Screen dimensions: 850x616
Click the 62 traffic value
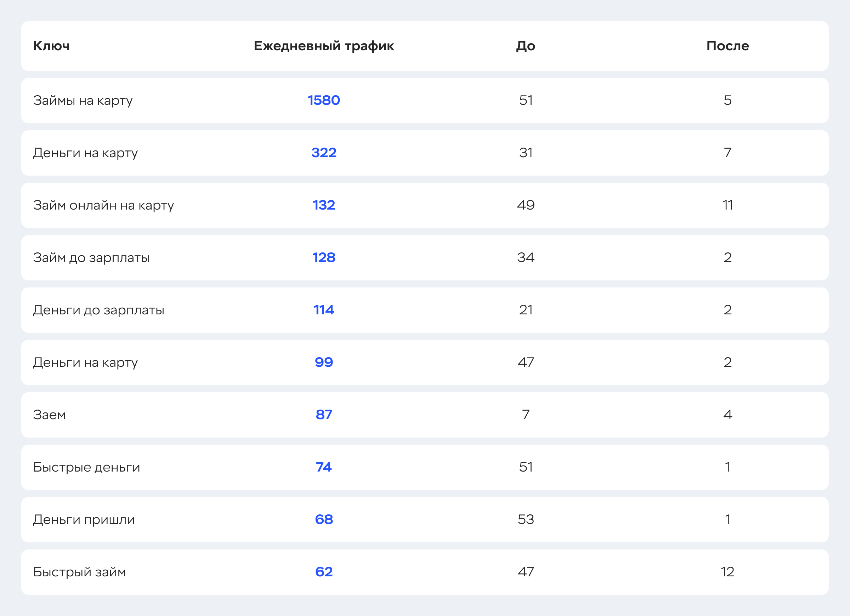click(324, 572)
